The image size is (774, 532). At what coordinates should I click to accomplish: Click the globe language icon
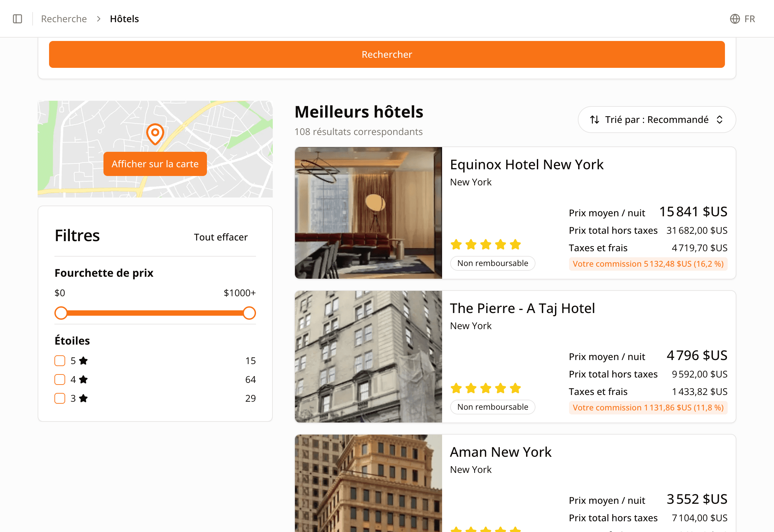point(735,19)
